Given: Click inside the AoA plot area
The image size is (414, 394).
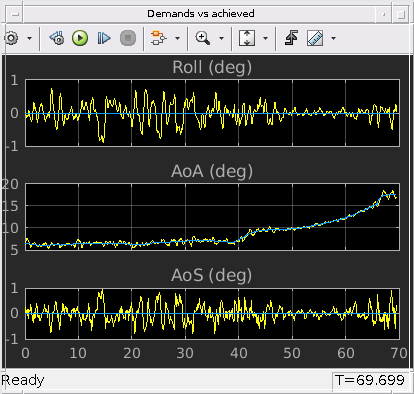Looking at the screenshot, I should pyautogui.click(x=212, y=217).
